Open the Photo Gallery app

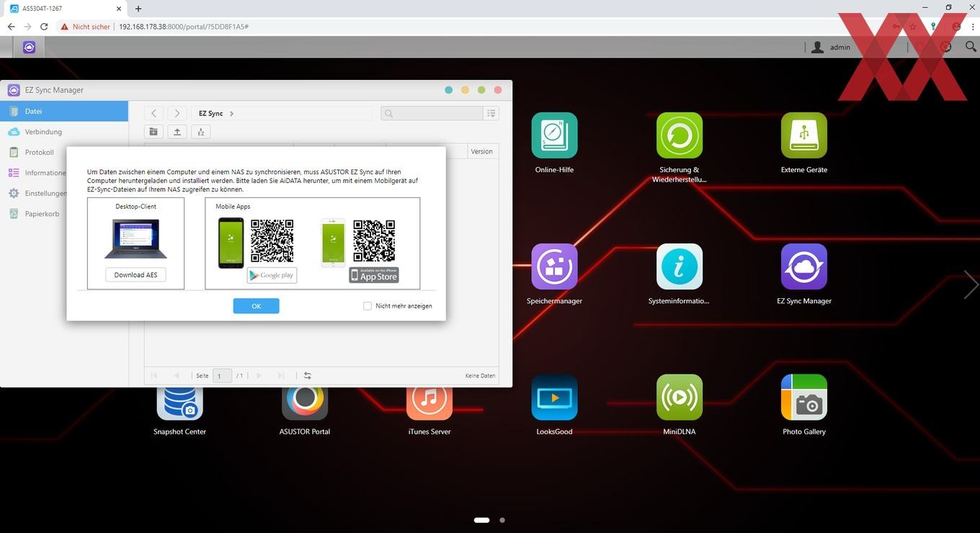coord(804,398)
